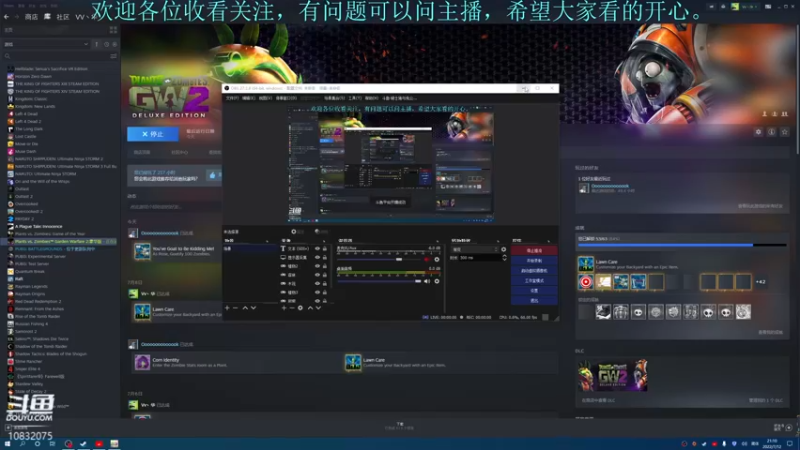Image resolution: width=800 pixels, height=450 pixels.
Task: Open File menu (文件) in OBS
Action: [232, 98]
